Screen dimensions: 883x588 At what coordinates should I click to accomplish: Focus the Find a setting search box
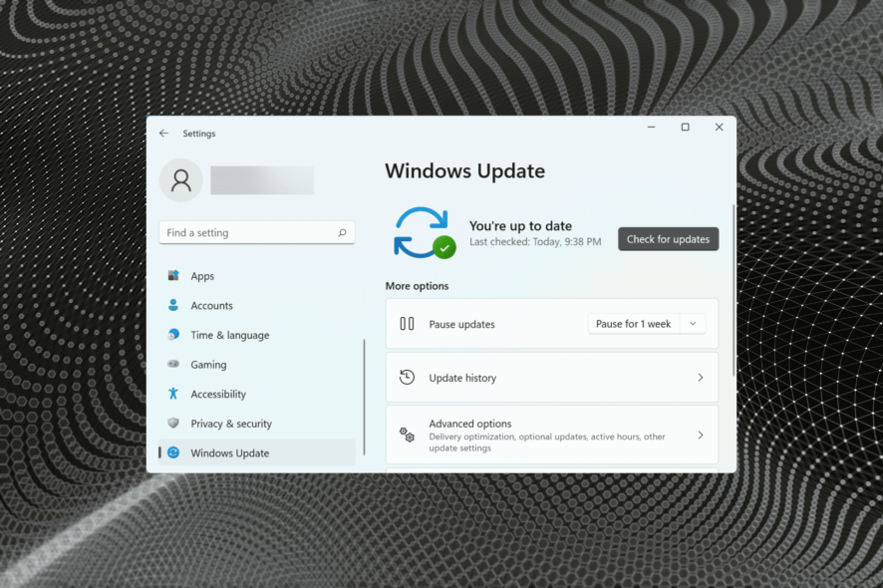257,232
